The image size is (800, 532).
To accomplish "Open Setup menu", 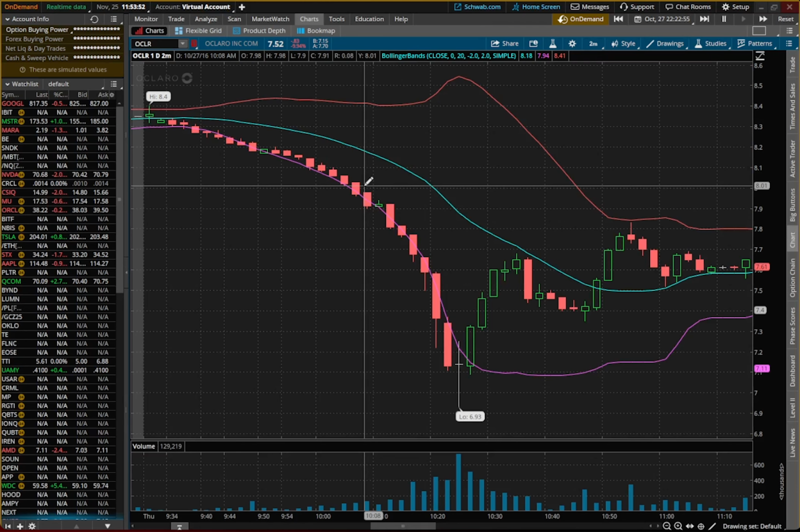I will point(735,7).
